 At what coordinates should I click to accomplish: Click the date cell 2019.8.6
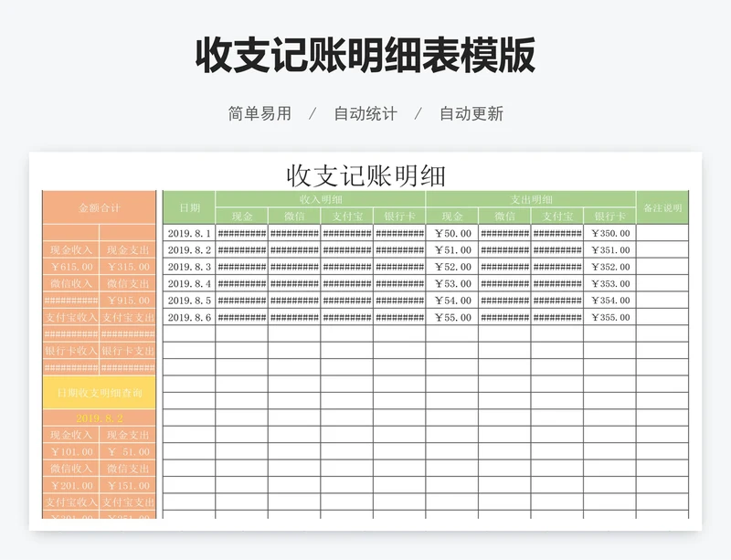coord(189,317)
